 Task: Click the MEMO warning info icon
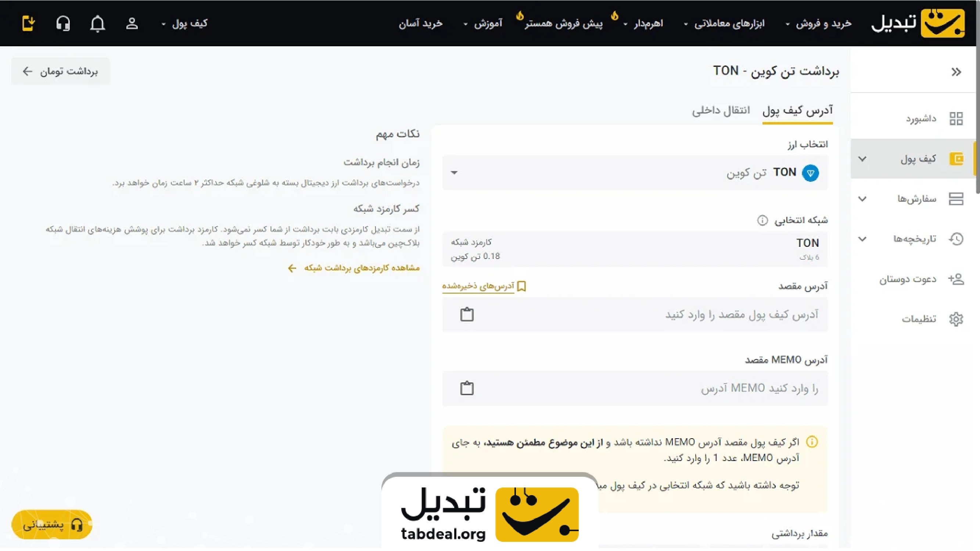click(x=812, y=442)
